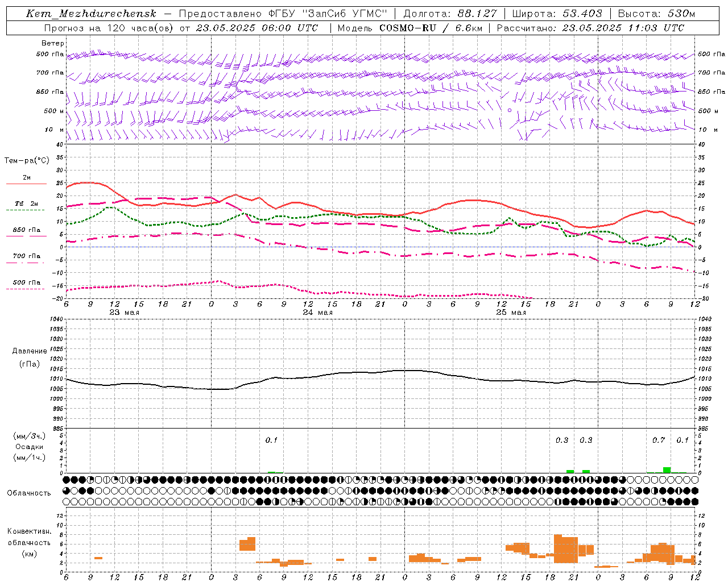
Task: Click the 'Td 2м' dew point legend entry
Action: click(x=26, y=203)
